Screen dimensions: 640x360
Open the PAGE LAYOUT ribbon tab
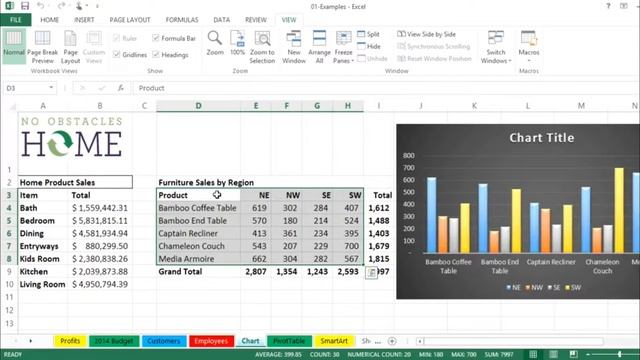(x=130, y=20)
